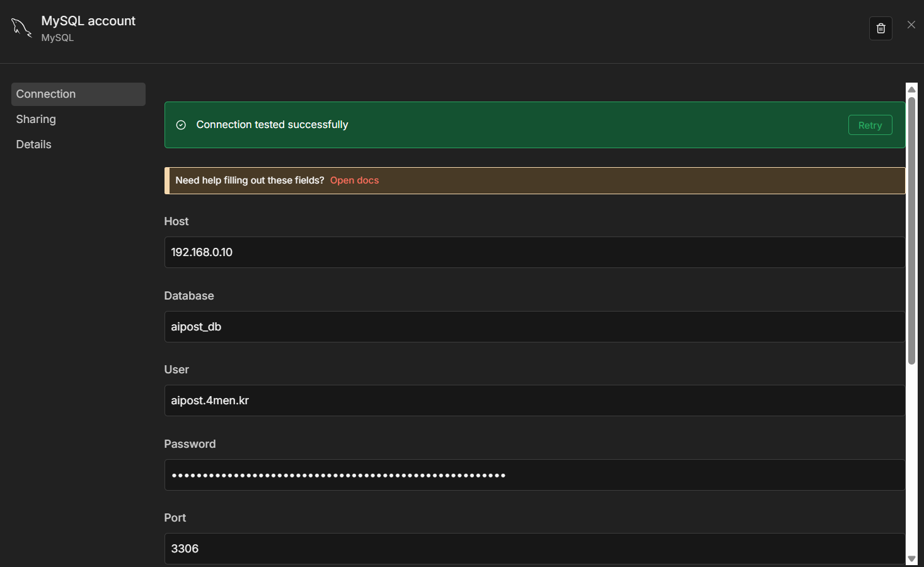Image resolution: width=924 pixels, height=567 pixels.
Task: Click the vertical scrollbar thumb
Action: coord(911,230)
